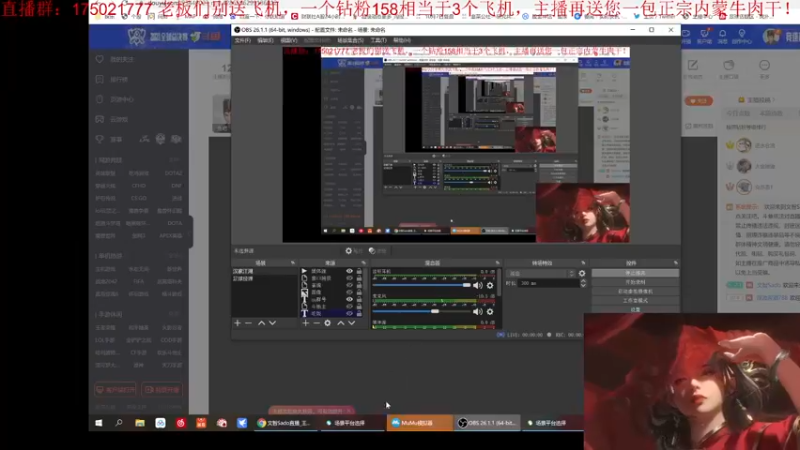Image resolution: width=800 pixels, height=450 pixels.
Task: Toggle visibility eye of qq群号 source
Action: [x=349, y=299]
